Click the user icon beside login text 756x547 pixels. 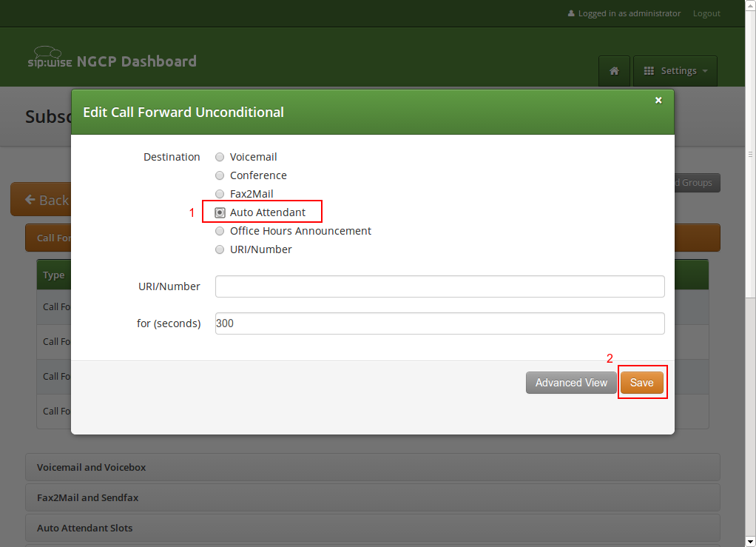(571, 13)
